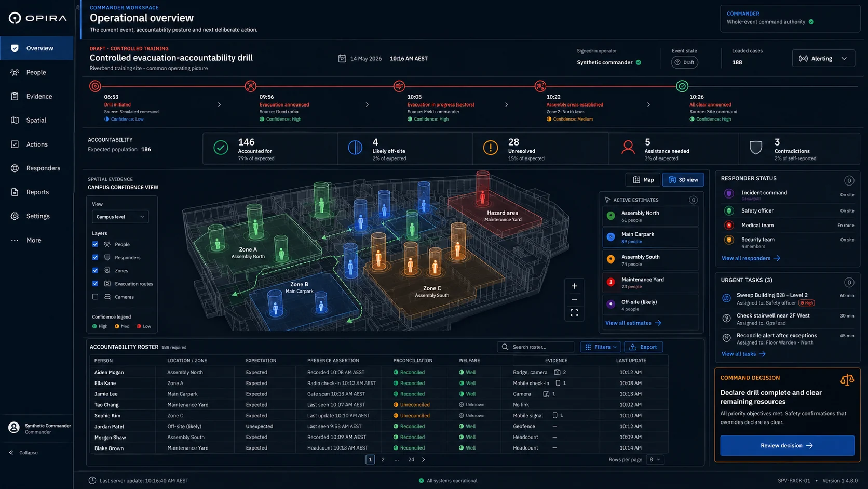Click in the Search roster field
The image size is (868, 489).
pyautogui.click(x=536, y=347)
